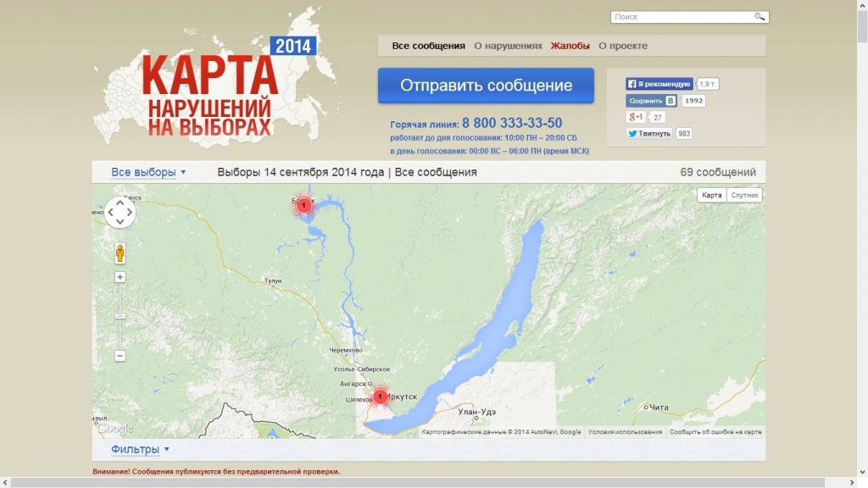Image resolution: width=868 pixels, height=488 pixels.
Task: Click the Facebook recommend button
Action: [659, 84]
